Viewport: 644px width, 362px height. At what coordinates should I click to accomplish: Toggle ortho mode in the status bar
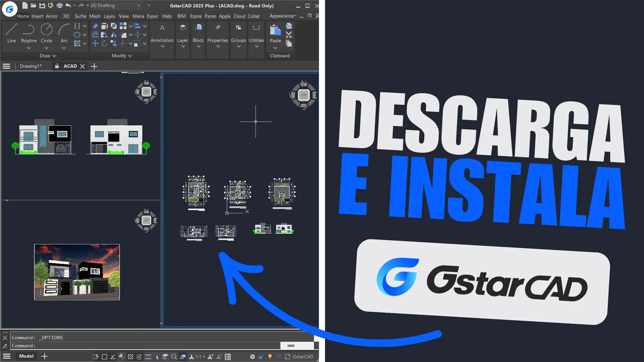click(x=112, y=356)
